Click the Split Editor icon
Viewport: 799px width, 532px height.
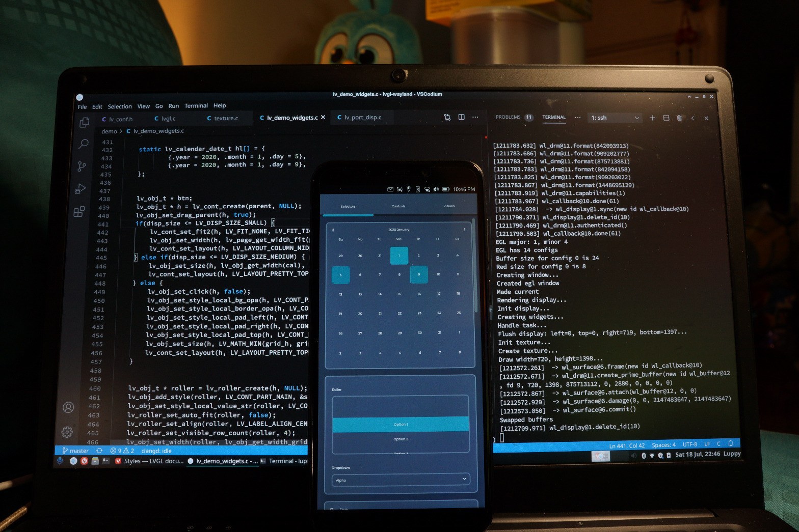tap(461, 117)
